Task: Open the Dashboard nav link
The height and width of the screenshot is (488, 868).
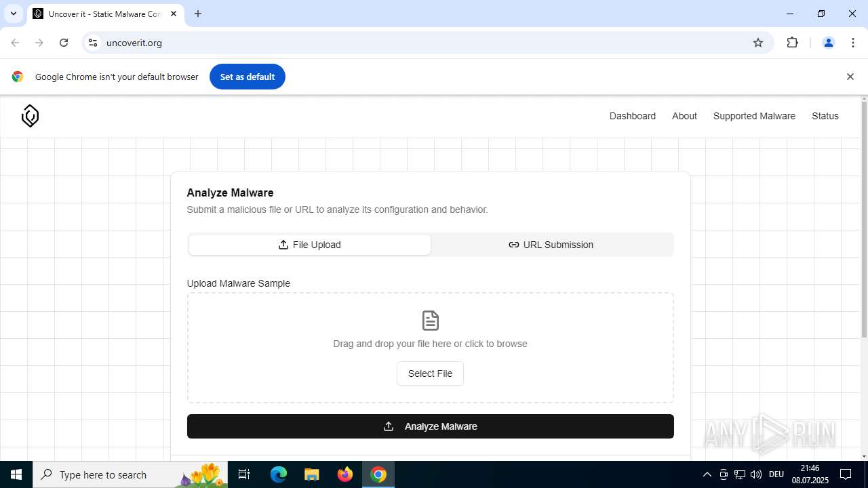Action: (633, 116)
